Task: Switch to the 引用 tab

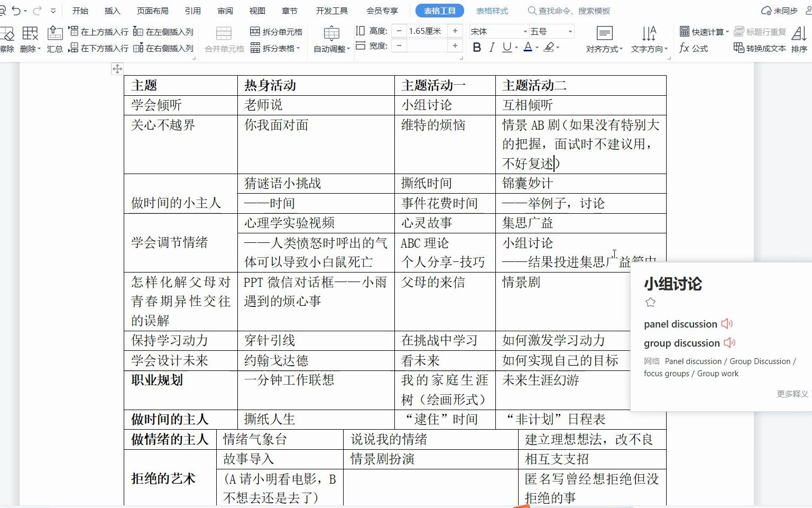Action: pyautogui.click(x=193, y=11)
